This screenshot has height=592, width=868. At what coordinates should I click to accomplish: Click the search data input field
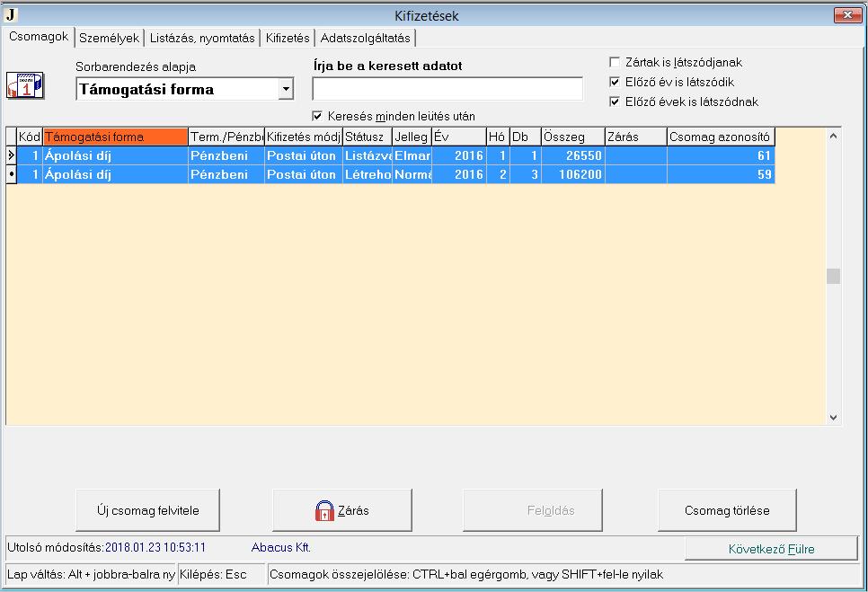click(447, 89)
